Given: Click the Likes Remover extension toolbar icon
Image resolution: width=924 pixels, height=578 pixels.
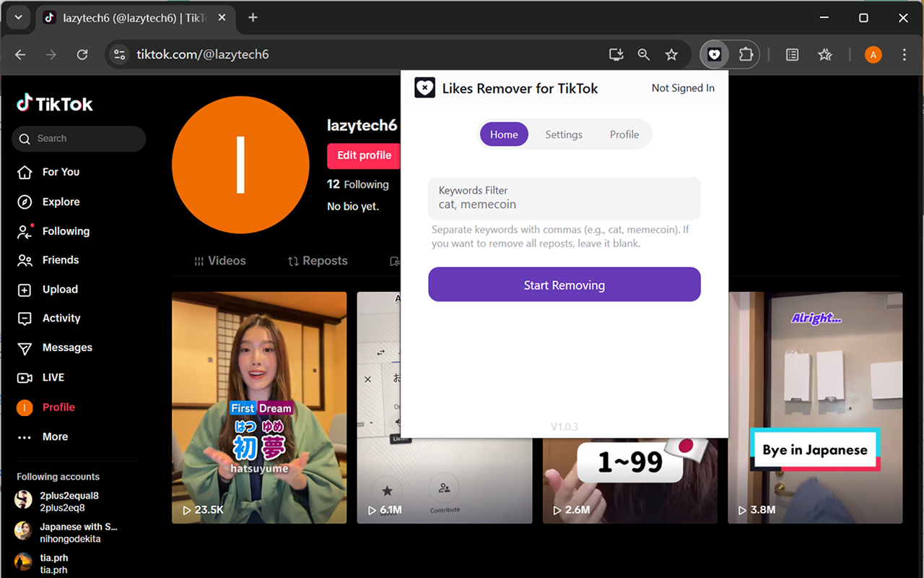Looking at the screenshot, I should [714, 54].
